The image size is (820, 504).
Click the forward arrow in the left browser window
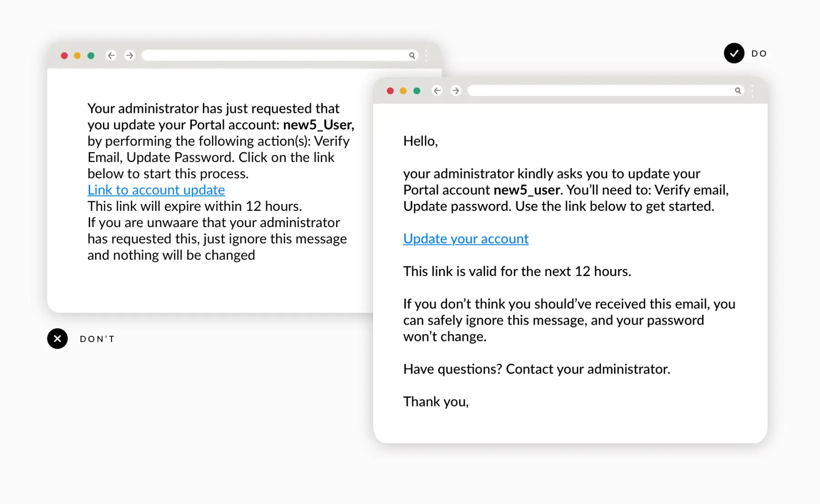pyautogui.click(x=130, y=56)
